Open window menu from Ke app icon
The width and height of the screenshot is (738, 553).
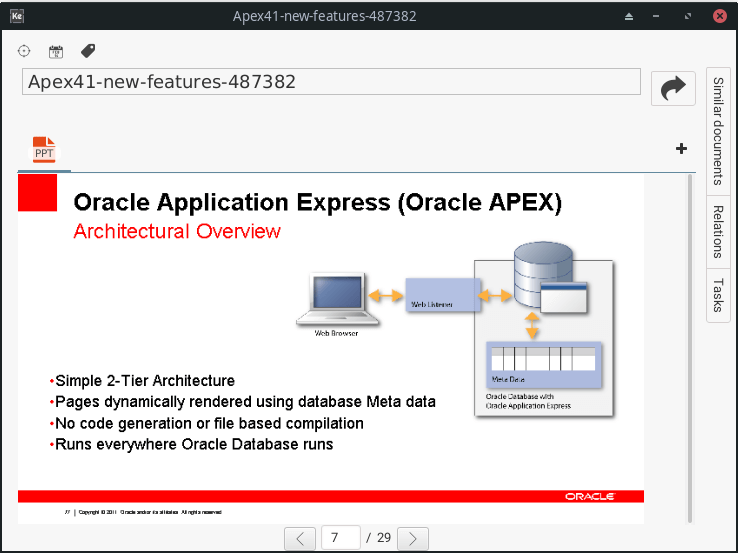[x=17, y=16]
